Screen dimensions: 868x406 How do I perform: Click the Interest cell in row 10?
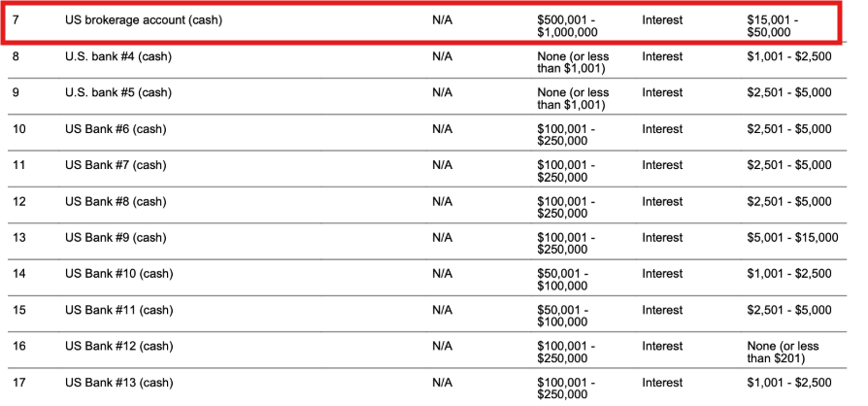pos(662,129)
